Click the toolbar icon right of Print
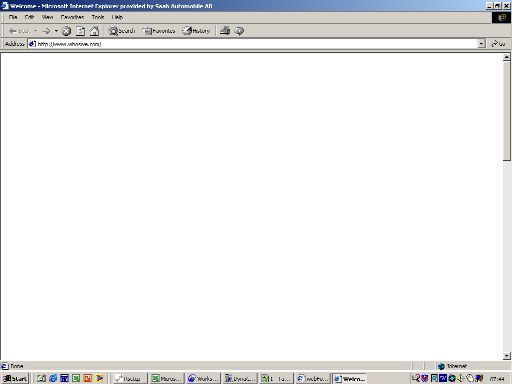 tap(239, 31)
